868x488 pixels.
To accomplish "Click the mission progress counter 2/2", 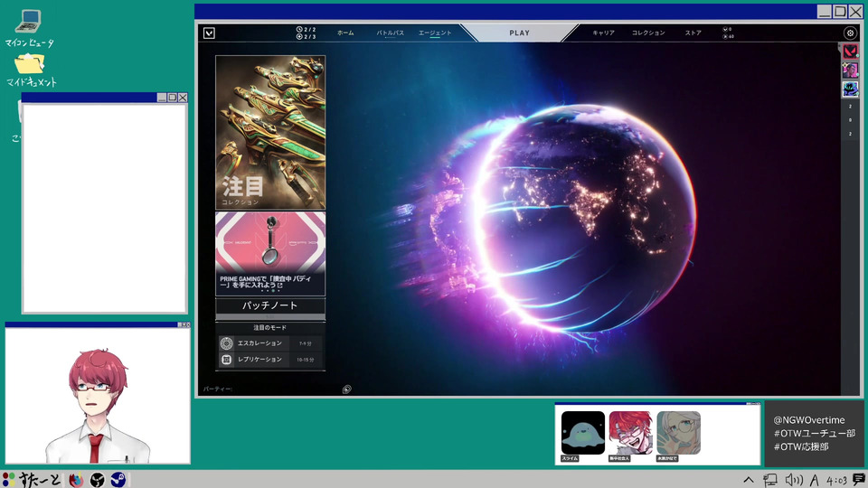I will coord(307,30).
